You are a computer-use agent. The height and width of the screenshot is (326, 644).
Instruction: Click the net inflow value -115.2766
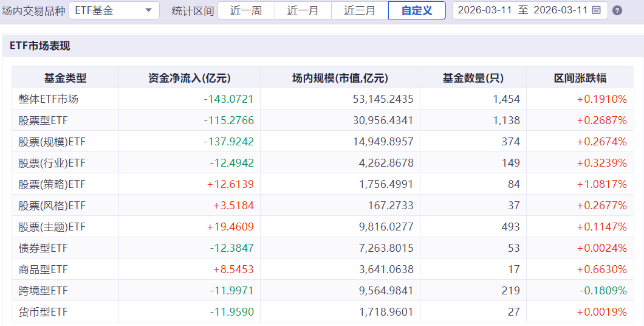point(229,120)
